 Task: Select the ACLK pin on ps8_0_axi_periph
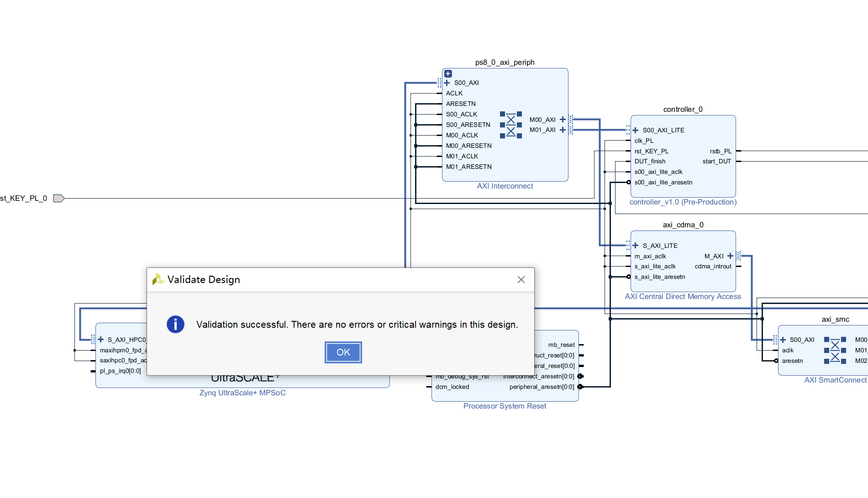454,93
